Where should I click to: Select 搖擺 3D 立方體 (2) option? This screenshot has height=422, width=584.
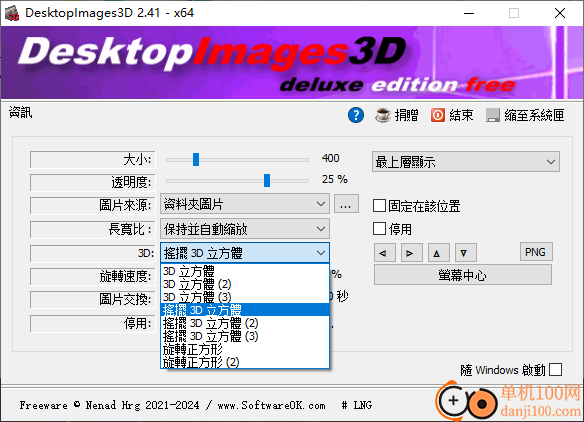coord(245,323)
